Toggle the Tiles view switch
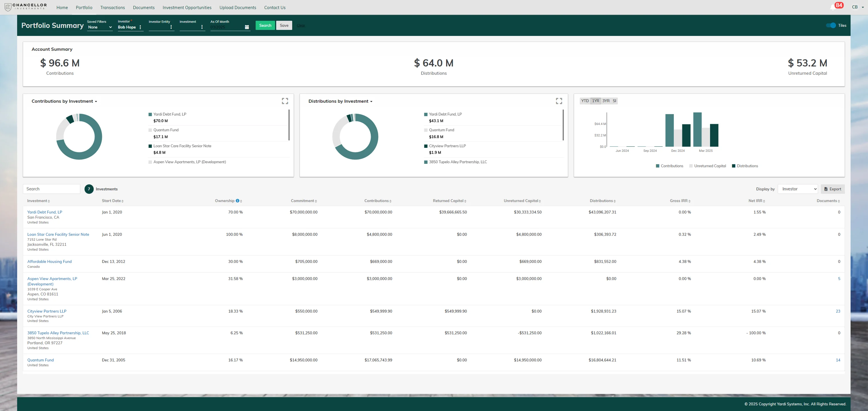This screenshot has height=411, width=868. pyautogui.click(x=831, y=25)
